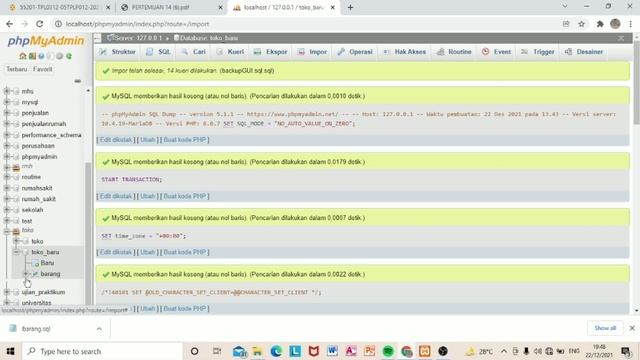Screen dimensions: 640x360
Task: Expand the sekolah database node
Action: [x=7, y=210]
